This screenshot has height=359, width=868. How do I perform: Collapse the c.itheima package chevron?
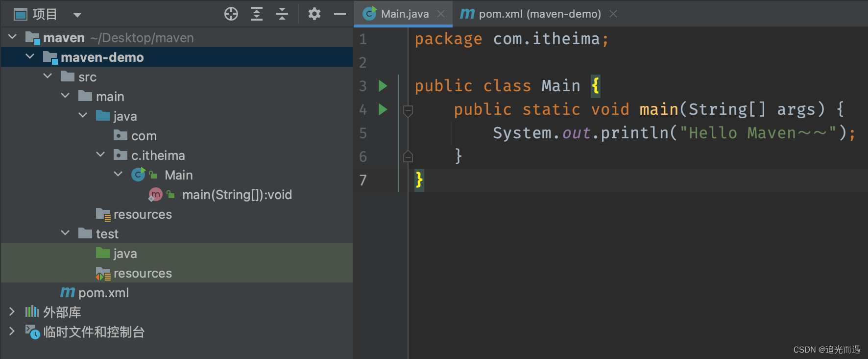click(x=101, y=154)
